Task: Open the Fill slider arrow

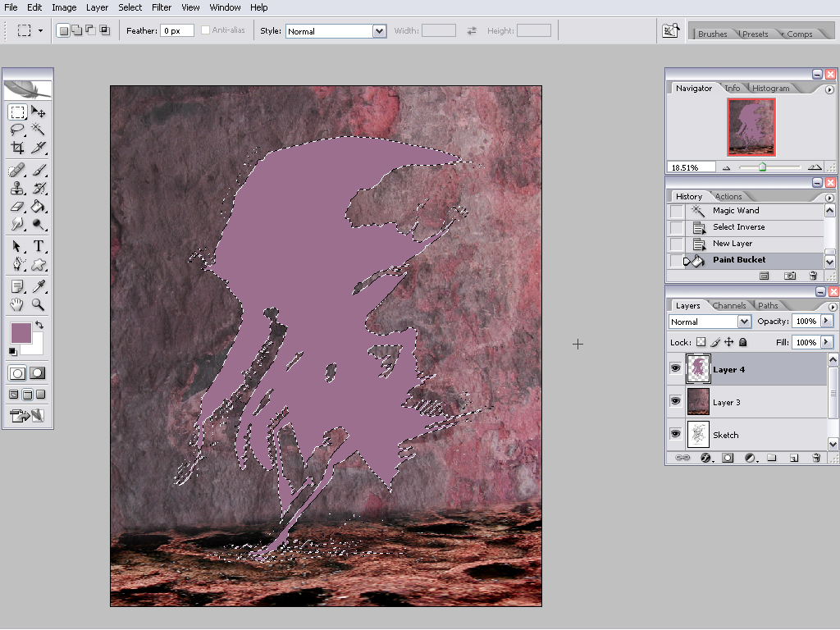Action: [x=827, y=342]
